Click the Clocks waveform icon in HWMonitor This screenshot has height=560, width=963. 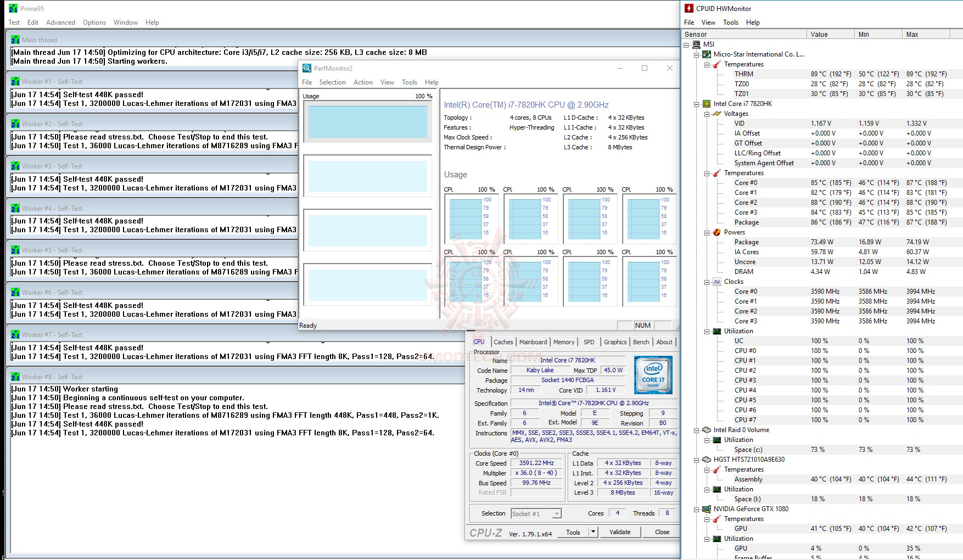716,282
